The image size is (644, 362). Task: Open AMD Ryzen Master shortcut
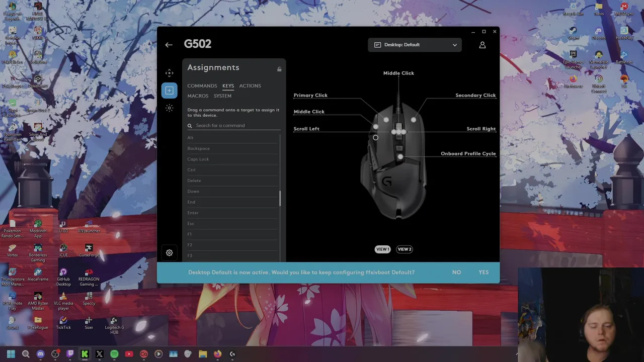pos(38,301)
